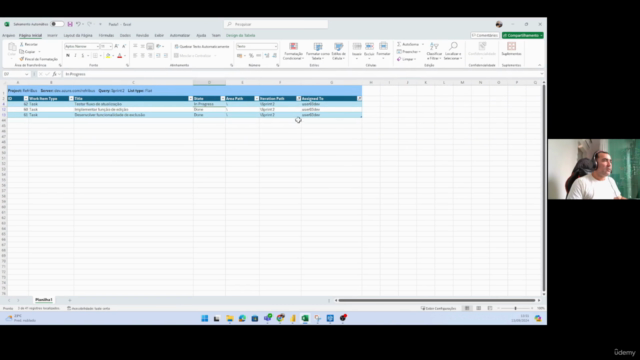This screenshot has height=360, width=640.
Task: Click the Comentários button
Action: pyautogui.click(x=484, y=36)
